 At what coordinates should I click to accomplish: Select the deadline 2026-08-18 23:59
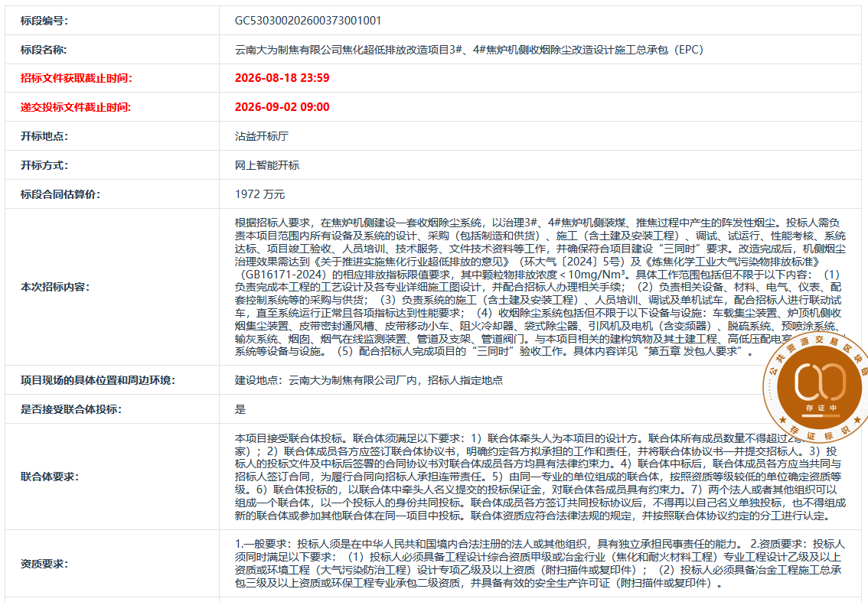[x=282, y=78]
